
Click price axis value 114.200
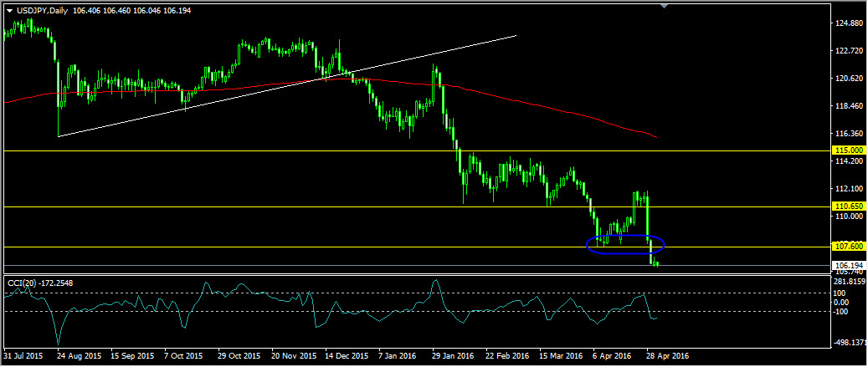(x=850, y=161)
